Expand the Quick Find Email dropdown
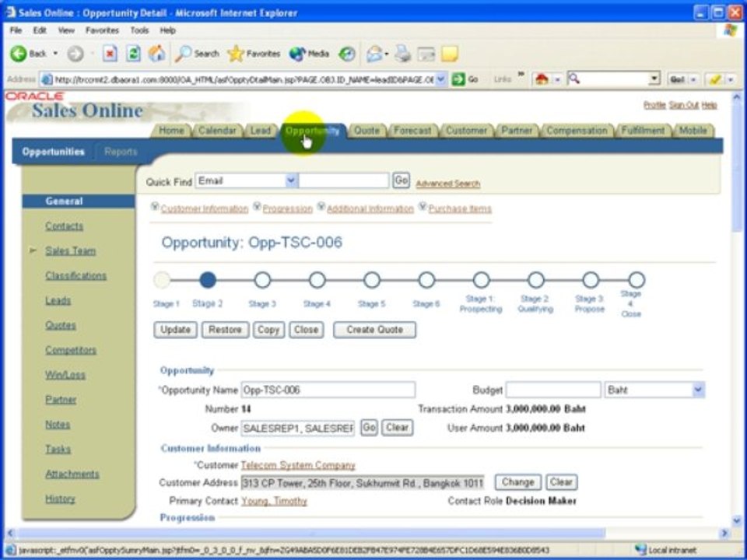This screenshot has width=747, height=560. coord(291,181)
